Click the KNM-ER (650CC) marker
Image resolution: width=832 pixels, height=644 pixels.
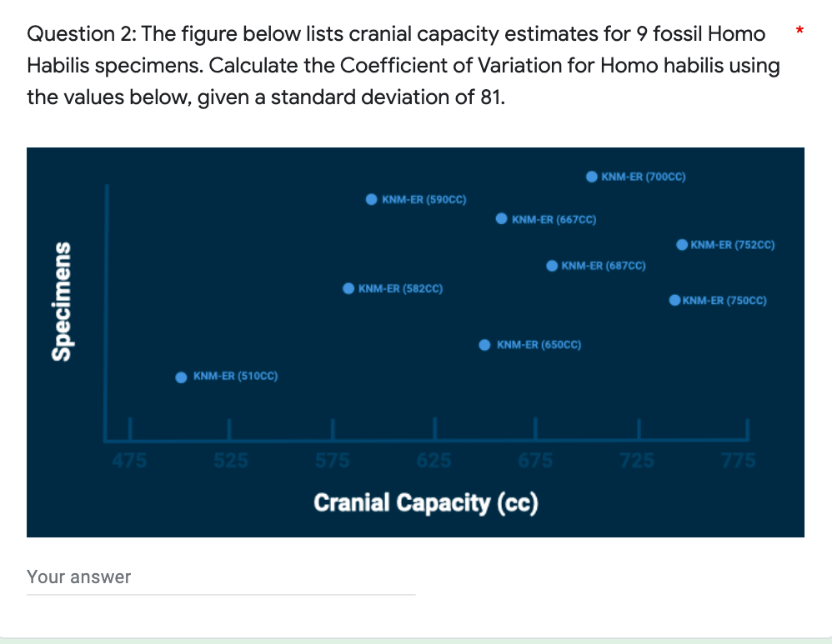pos(484,344)
